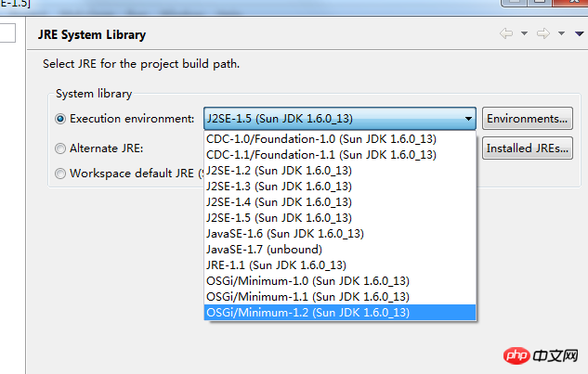Screen dimensions: 588x374
Task: Open the forward history dropdown arrow
Action: click(x=561, y=33)
